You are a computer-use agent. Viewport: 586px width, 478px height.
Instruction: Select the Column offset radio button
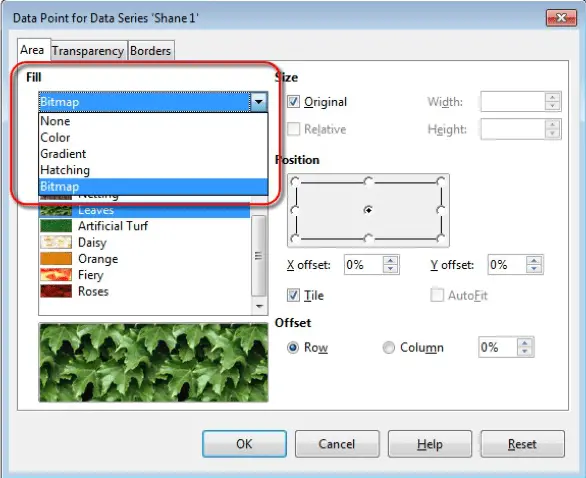389,347
